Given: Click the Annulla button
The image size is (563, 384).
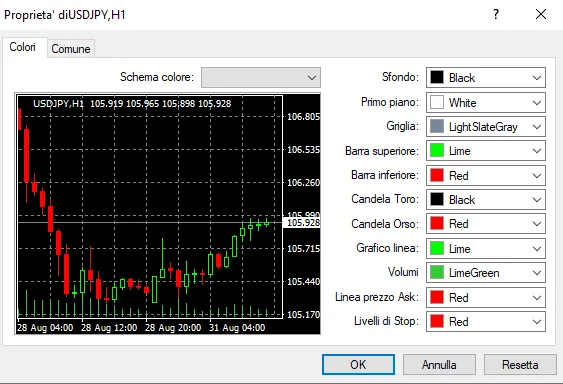Looking at the screenshot, I should pyautogui.click(x=439, y=365).
